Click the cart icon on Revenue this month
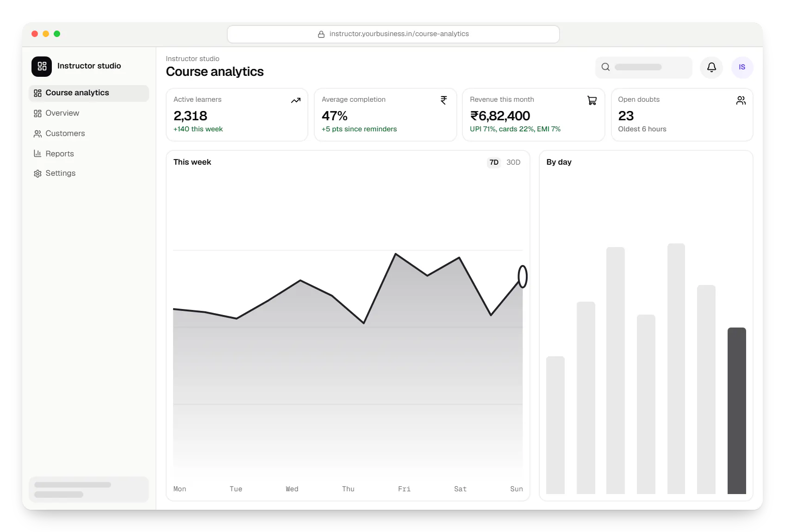Screen dimensions: 785x532 pos(592,100)
